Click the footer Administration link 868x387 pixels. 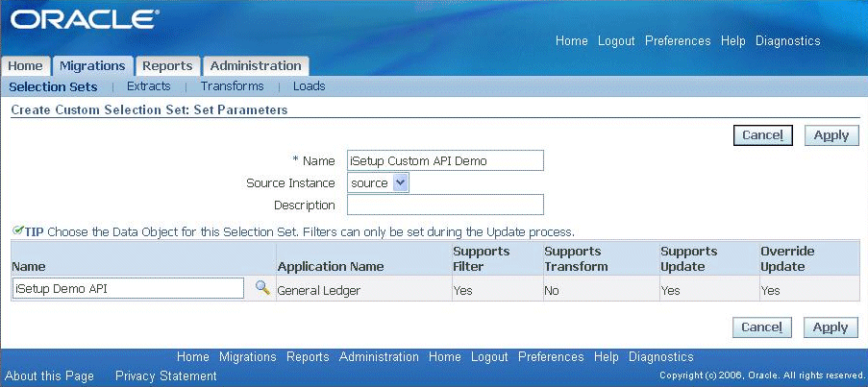click(x=379, y=356)
